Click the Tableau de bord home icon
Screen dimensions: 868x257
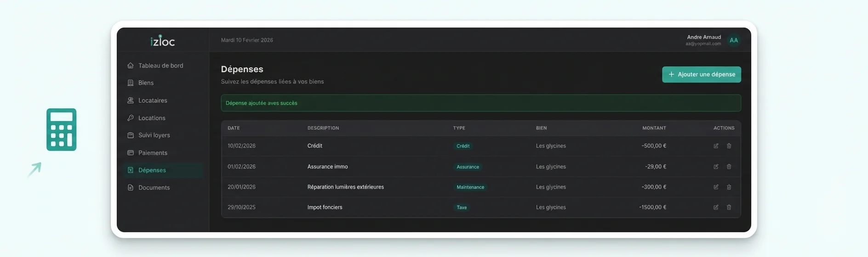(131, 66)
